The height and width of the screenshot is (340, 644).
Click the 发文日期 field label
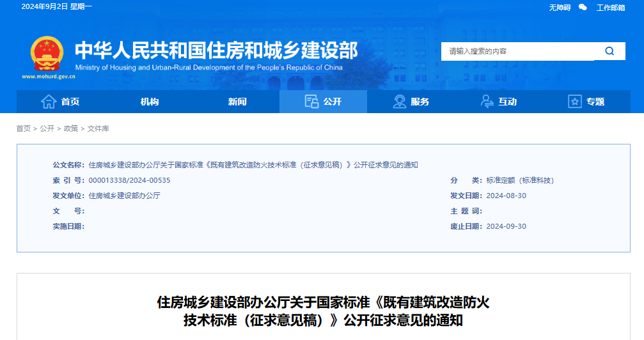pos(466,196)
